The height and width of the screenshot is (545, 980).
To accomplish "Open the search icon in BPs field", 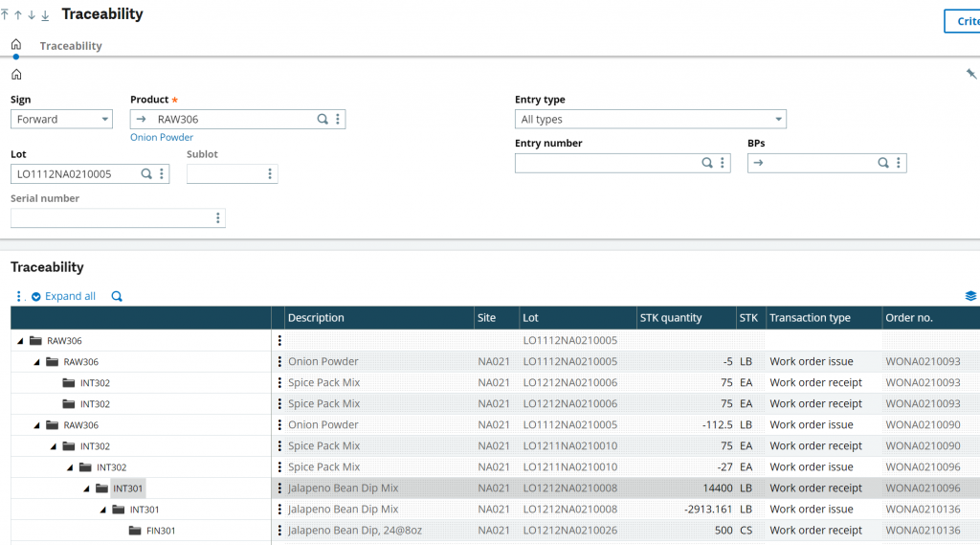I will (x=883, y=164).
